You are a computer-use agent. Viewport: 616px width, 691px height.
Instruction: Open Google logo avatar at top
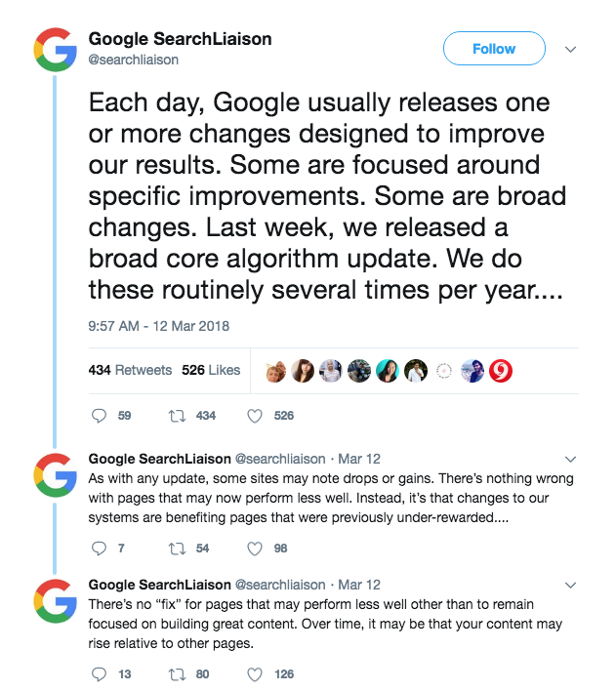click(55, 50)
